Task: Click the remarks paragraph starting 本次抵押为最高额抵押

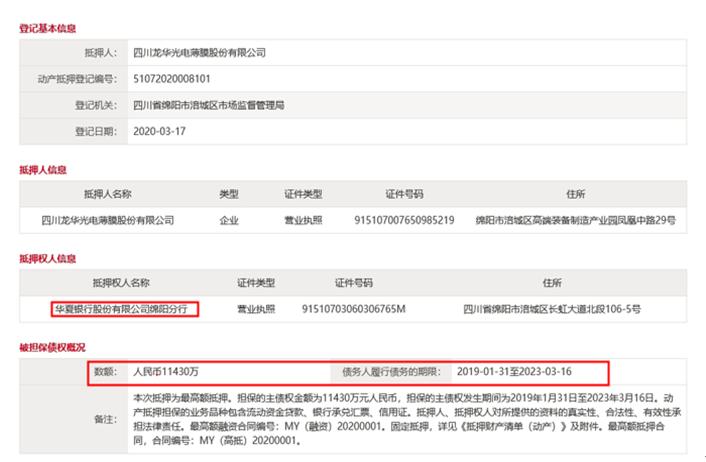Action: [407, 419]
